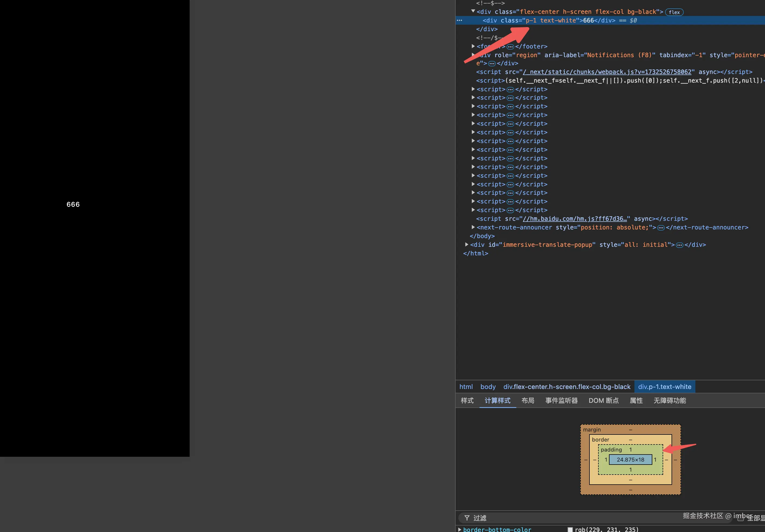Expand the next-route-announcer element
Screen dimensions: 765x532
[473, 227]
